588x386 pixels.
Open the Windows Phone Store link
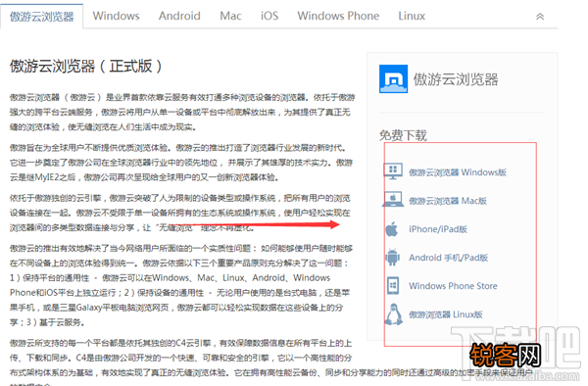[x=453, y=286]
